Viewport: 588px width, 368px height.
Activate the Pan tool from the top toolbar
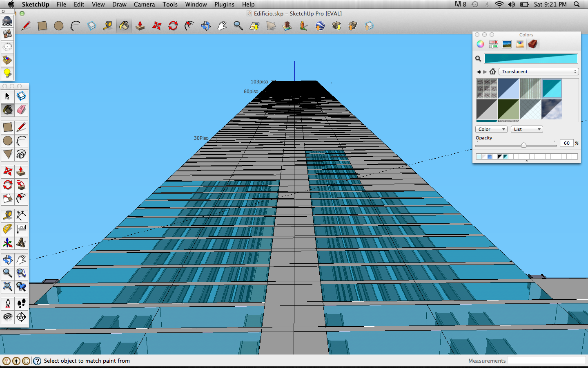pos(222,25)
